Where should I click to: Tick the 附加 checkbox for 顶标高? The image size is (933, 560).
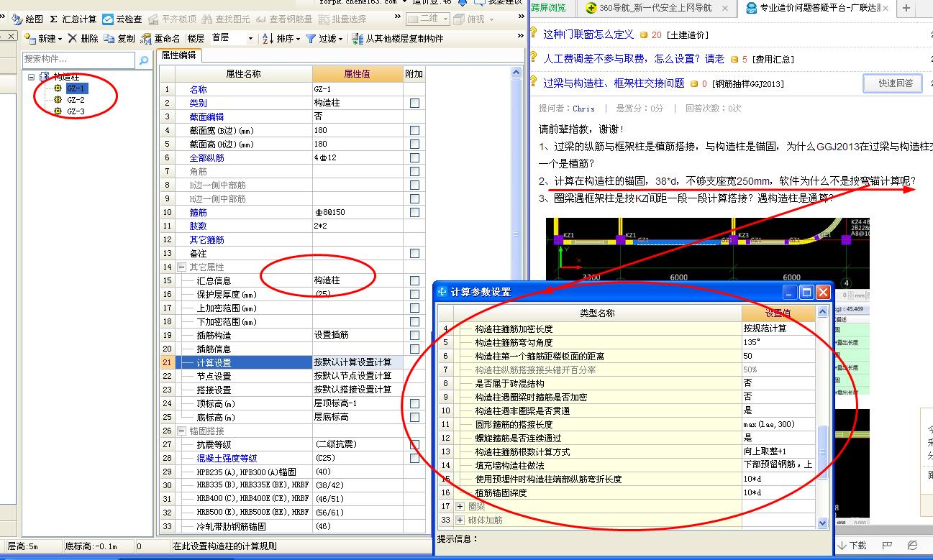[x=414, y=404]
